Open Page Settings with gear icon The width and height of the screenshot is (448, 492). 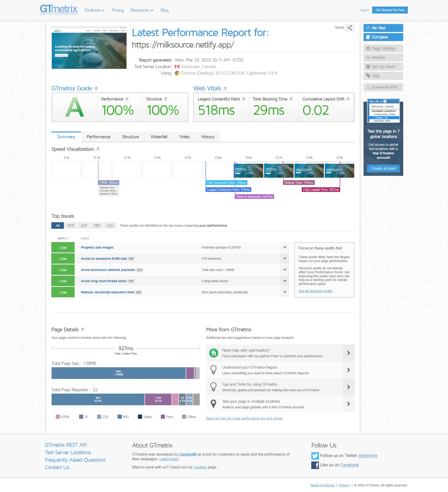click(x=383, y=49)
